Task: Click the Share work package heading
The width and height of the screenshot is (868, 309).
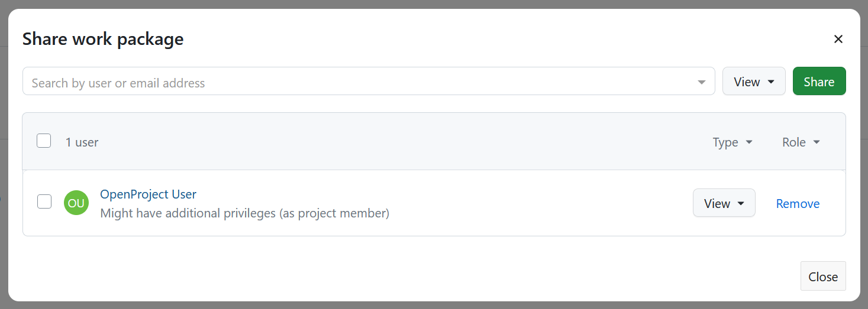Action: 103,40
